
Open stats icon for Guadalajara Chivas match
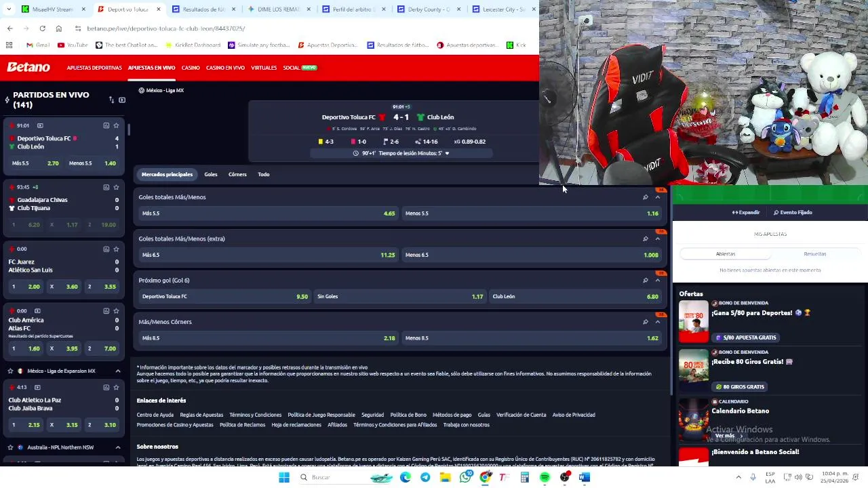point(106,187)
